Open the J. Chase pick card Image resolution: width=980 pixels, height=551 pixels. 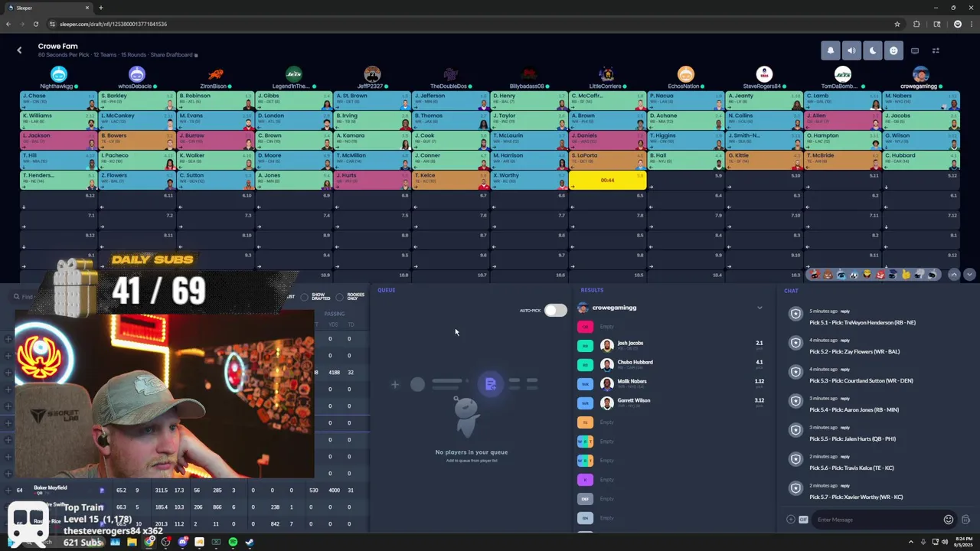pyautogui.click(x=59, y=100)
